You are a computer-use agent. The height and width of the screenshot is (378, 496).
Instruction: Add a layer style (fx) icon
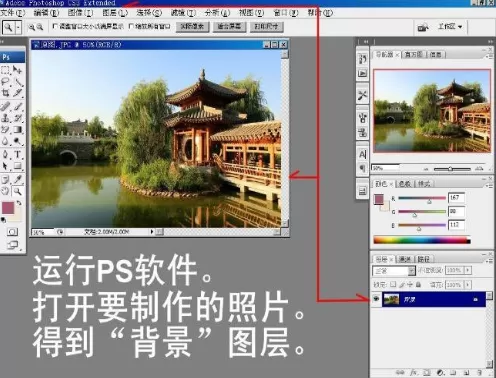click(414, 372)
